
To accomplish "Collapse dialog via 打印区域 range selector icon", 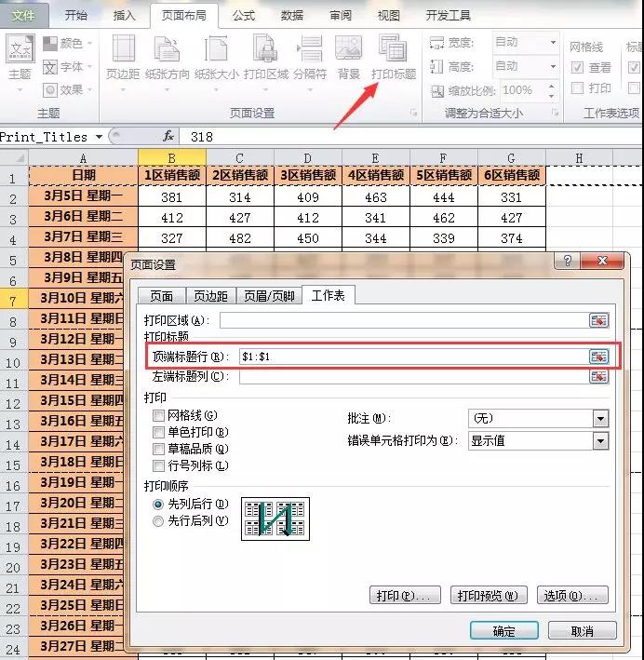I will pyautogui.click(x=598, y=320).
